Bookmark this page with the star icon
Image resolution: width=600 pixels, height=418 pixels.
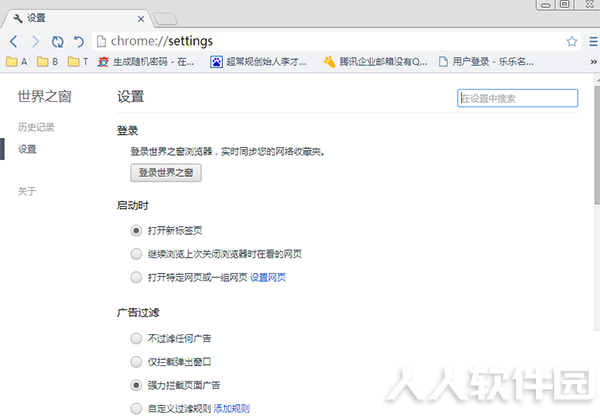(x=572, y=41)
